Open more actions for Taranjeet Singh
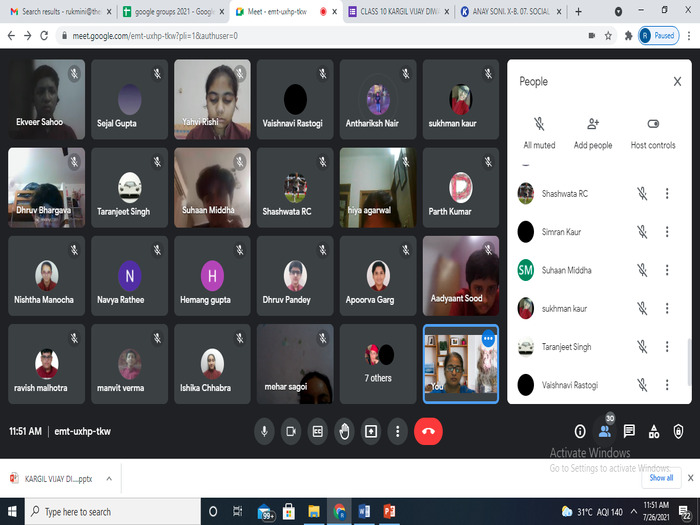 [x=667, y=346]
